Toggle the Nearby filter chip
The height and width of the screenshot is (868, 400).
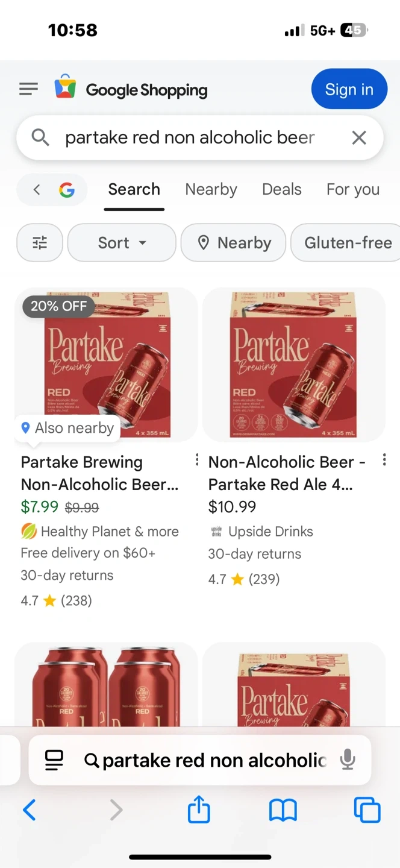[234, 243]
